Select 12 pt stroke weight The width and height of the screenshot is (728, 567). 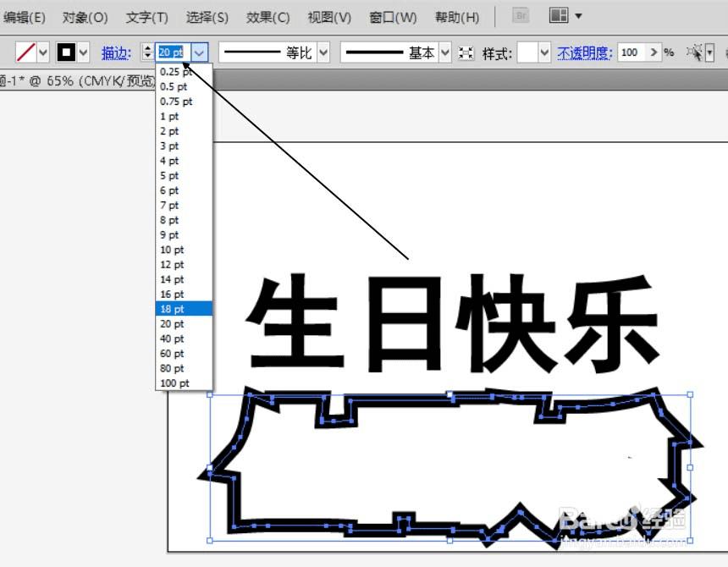[184, 265]
